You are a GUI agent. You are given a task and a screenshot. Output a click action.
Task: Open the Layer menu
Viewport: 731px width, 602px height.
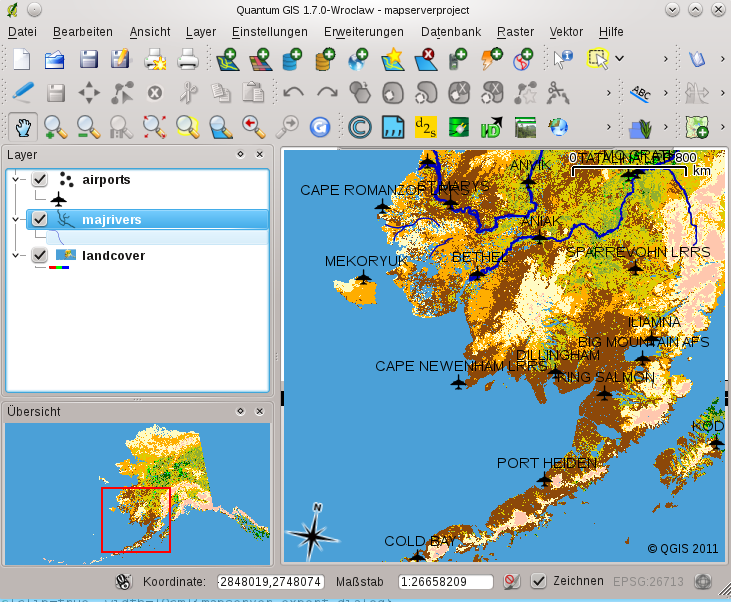201,32
